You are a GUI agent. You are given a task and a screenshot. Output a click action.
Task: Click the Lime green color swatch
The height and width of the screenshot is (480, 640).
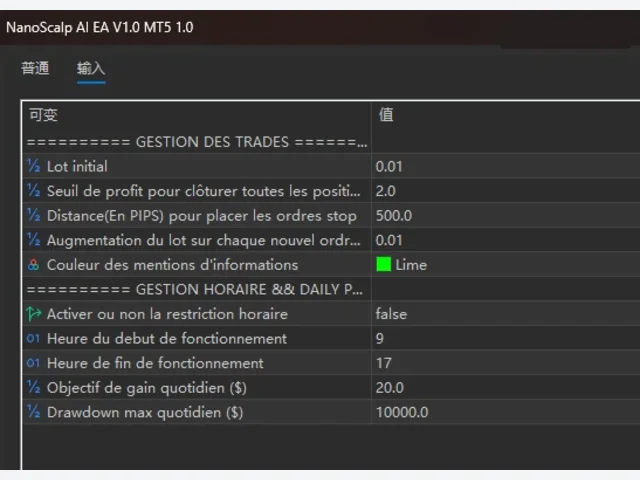click(x=384, y=264)
